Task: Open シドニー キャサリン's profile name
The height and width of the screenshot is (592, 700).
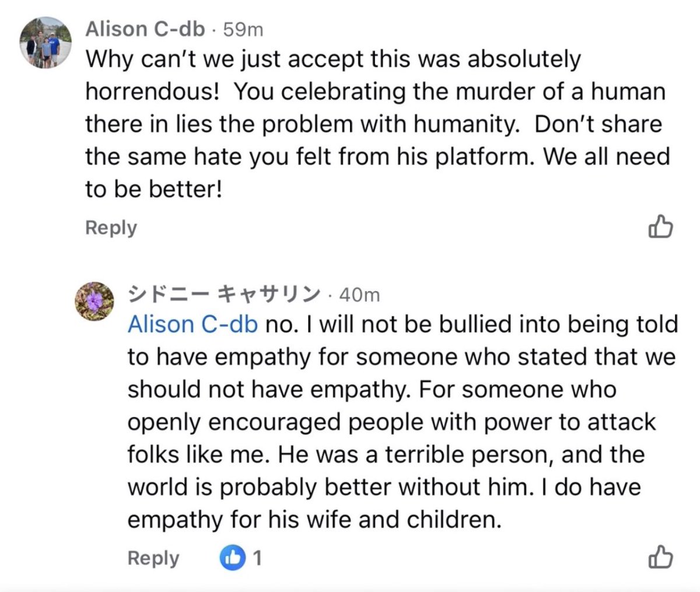Action: (223, 295)
